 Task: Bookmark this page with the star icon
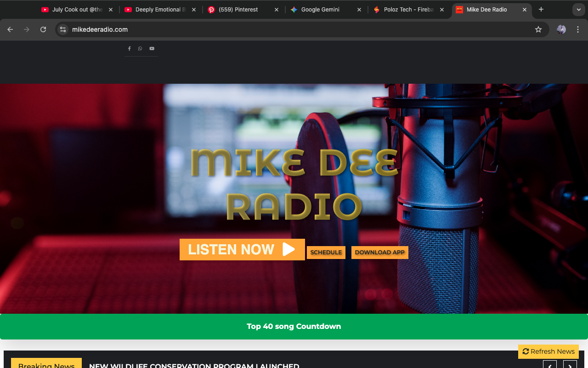538,29
